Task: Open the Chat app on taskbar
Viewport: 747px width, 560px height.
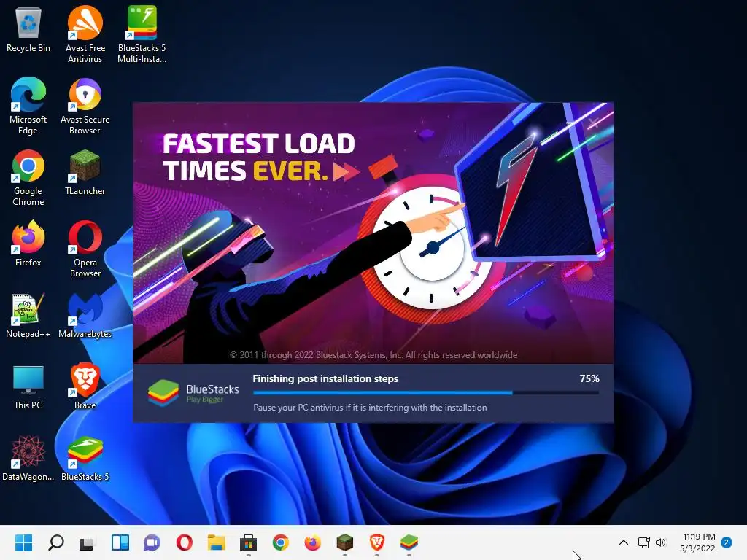Action: [x=152, y=542]
